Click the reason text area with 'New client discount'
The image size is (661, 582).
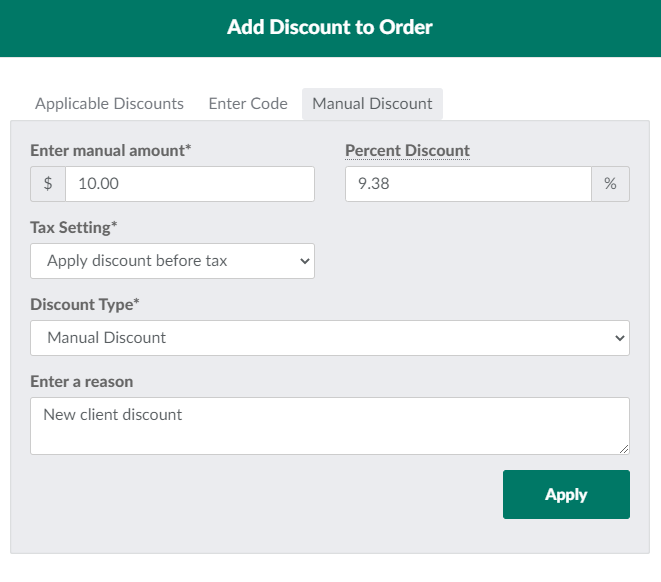(329, 426)
